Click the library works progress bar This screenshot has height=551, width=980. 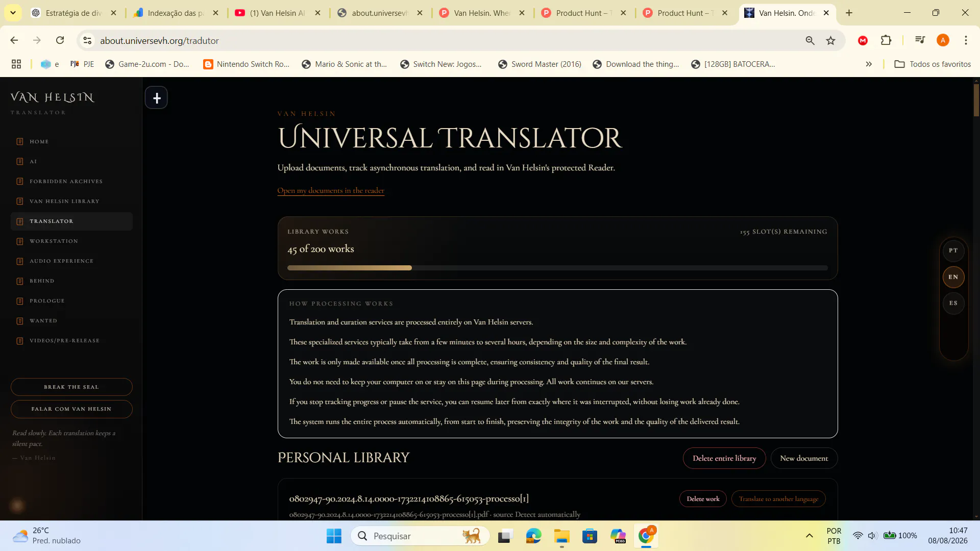click(557, 268)
